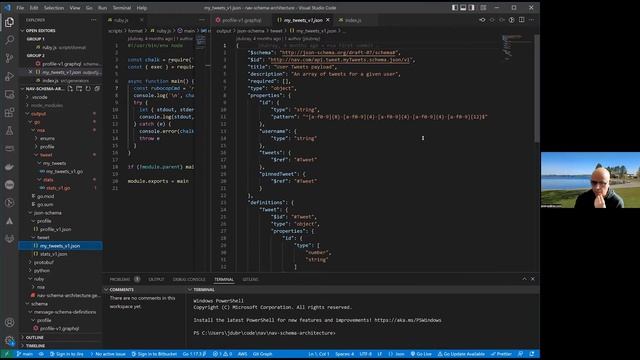
Task: Click Go Update Available in status bar
Action: pos(461,354)
